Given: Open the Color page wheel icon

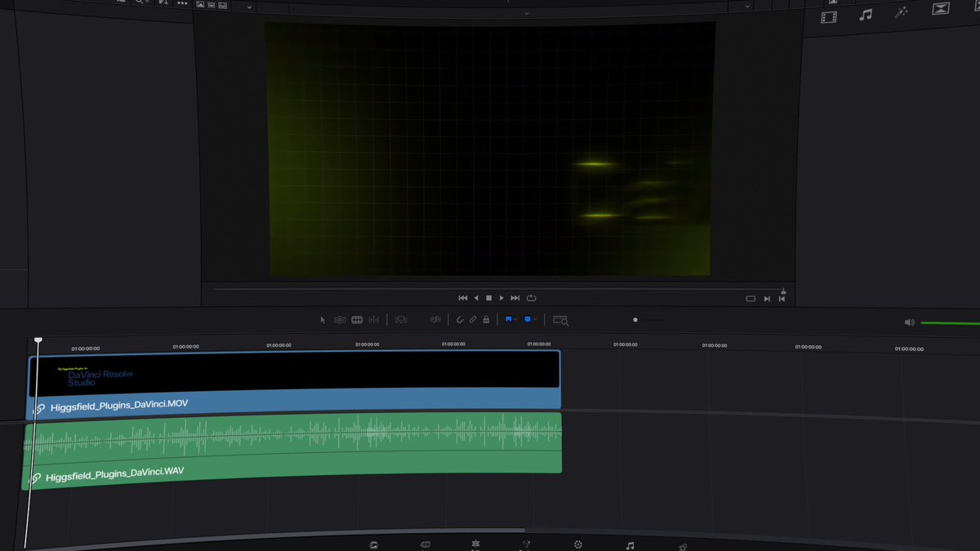Looking at the screenshot, I should pyautogui.click(x=578, y=545).
